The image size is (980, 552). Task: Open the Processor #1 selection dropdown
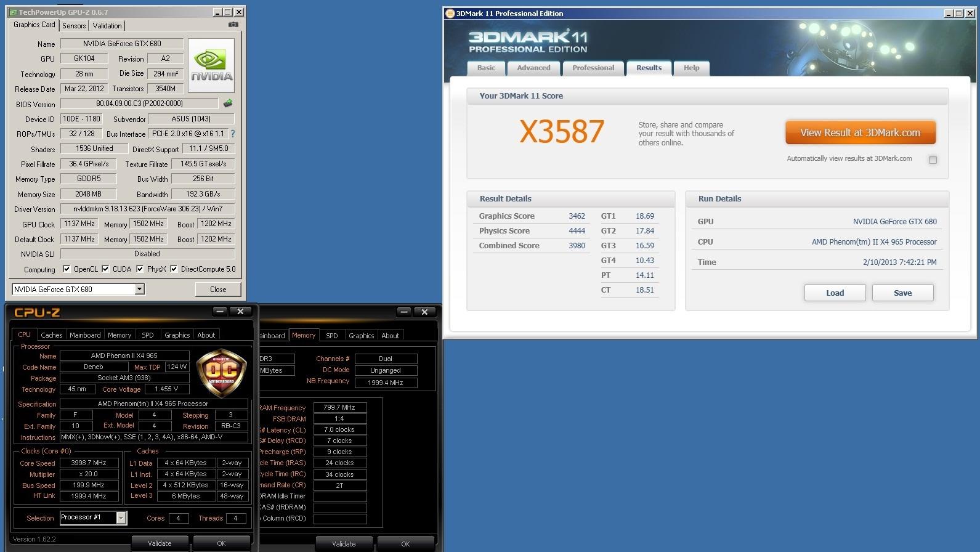121,518
